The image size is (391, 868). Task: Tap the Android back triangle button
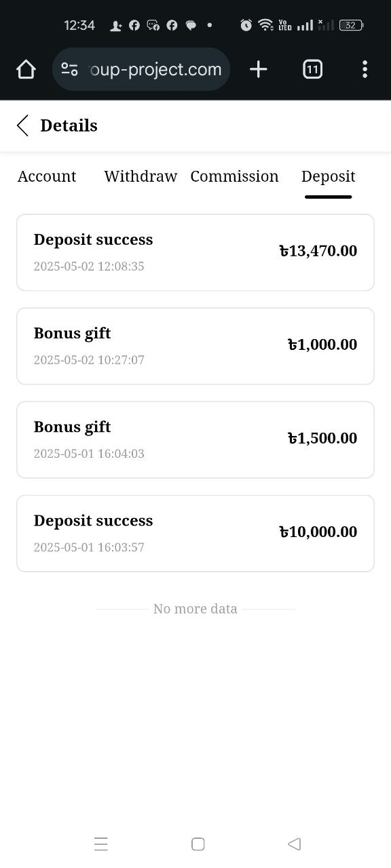pos(294,844)
